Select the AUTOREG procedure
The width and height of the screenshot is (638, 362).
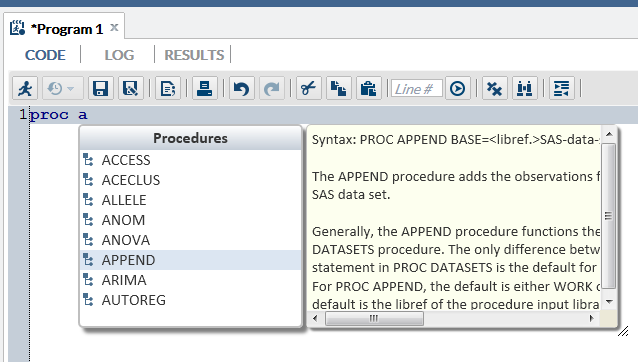point(190,300)
